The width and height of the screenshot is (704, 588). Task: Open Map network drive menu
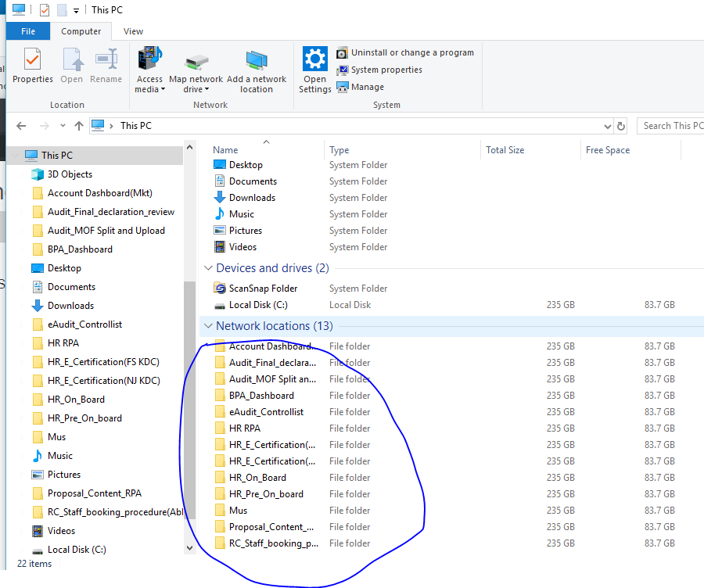click(x=196, y=70)
